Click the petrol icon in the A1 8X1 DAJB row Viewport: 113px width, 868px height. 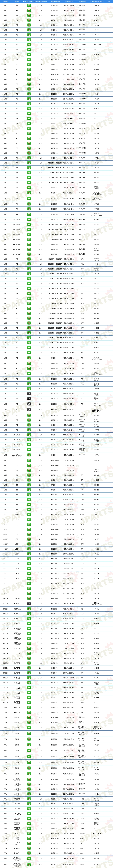pyautogui.click(x=29, y=5)
